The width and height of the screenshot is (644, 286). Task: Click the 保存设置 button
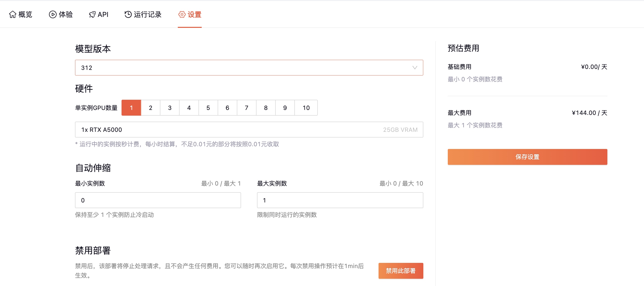pos(527,157)
